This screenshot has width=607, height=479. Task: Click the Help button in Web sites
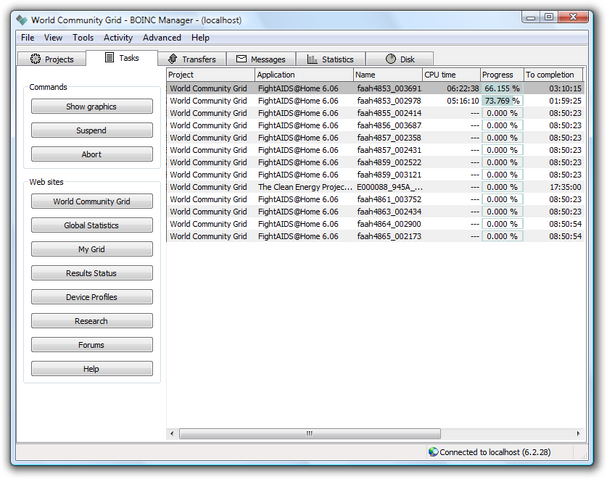coord(92,369)
